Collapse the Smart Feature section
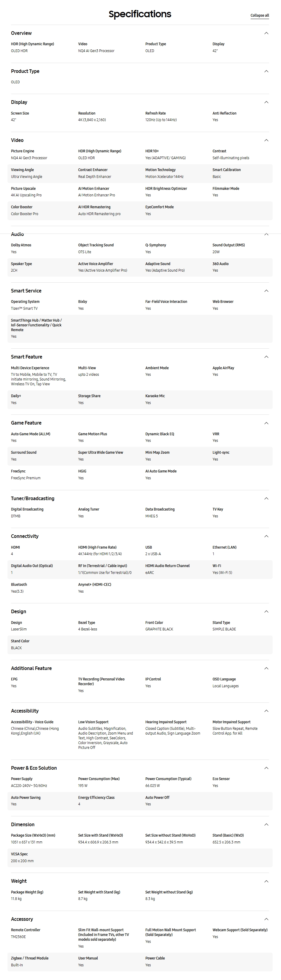Viewport: 281px width, 980px height. [x=266, y=357]
